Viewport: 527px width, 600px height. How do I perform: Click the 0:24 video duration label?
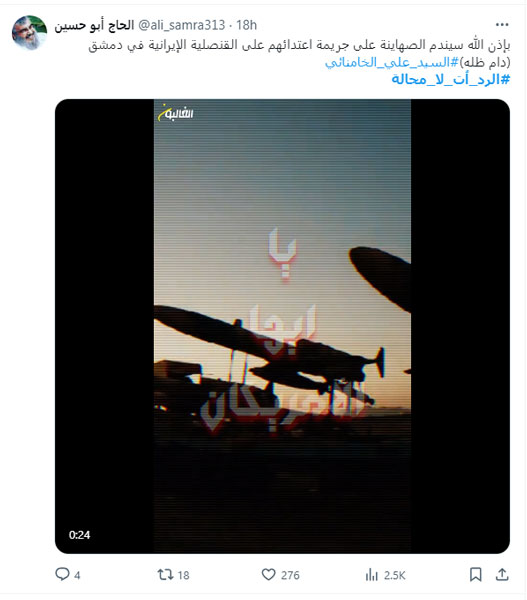click(79, 535)
